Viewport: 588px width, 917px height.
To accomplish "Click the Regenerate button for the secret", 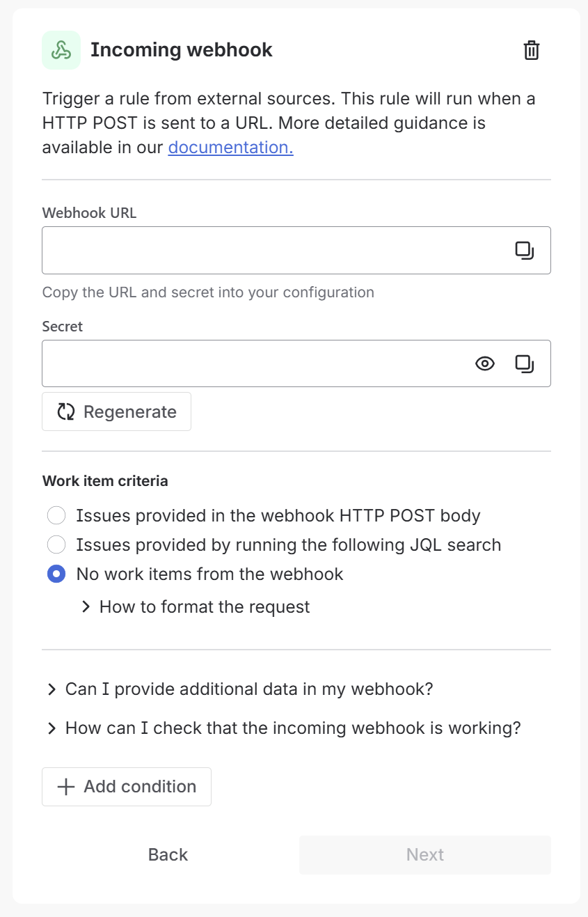I will coord(116,412).
